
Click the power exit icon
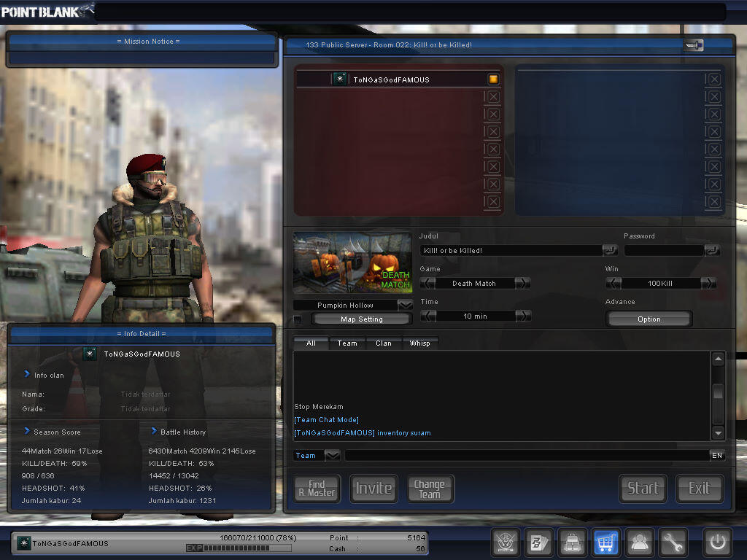coord(718,542)
